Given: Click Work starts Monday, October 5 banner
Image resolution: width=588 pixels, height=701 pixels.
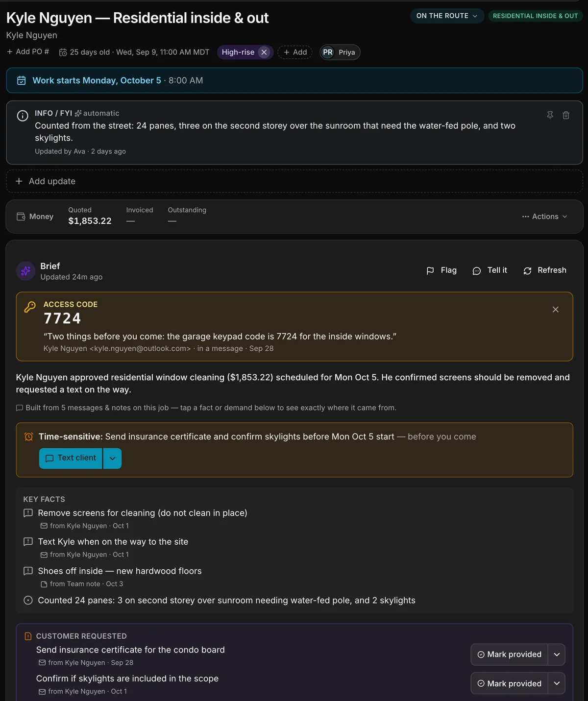Looking at the screenshot, I should (x=294, y=80).
